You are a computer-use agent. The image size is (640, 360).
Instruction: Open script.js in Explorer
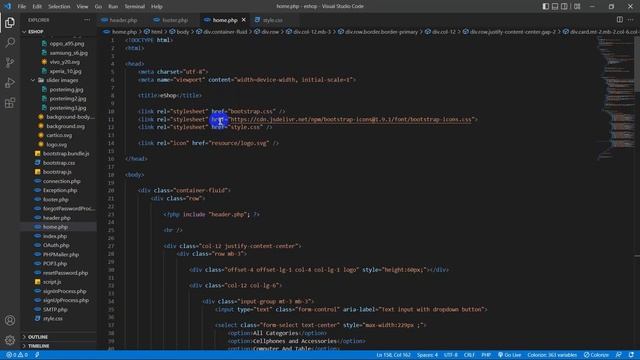52,282
